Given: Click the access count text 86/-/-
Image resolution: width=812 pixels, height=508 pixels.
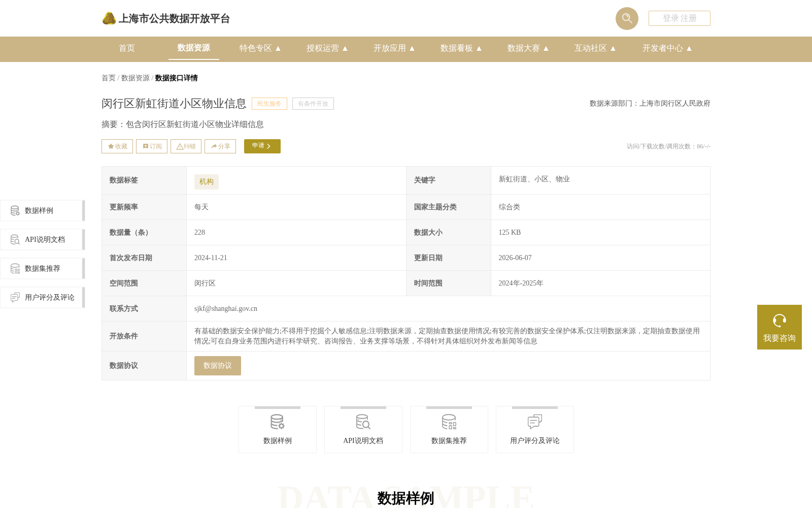Looking at the screenshot, I should click(x=703, y=146).
